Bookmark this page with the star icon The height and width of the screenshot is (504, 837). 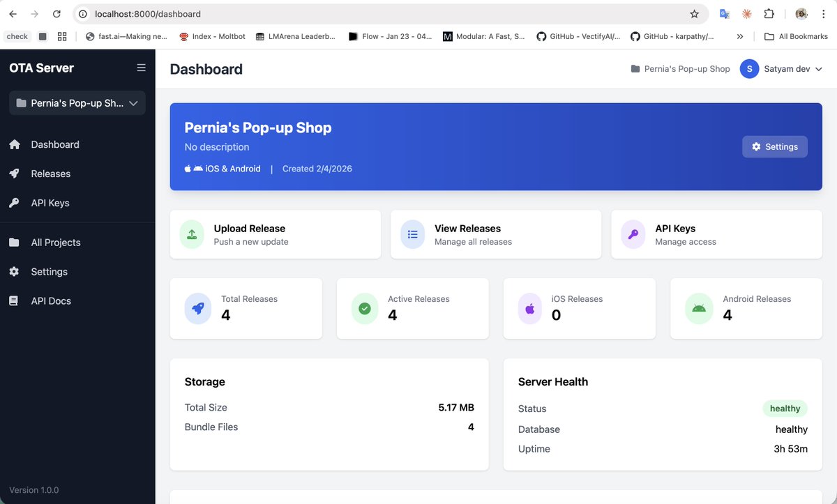[x=694, y=14]
